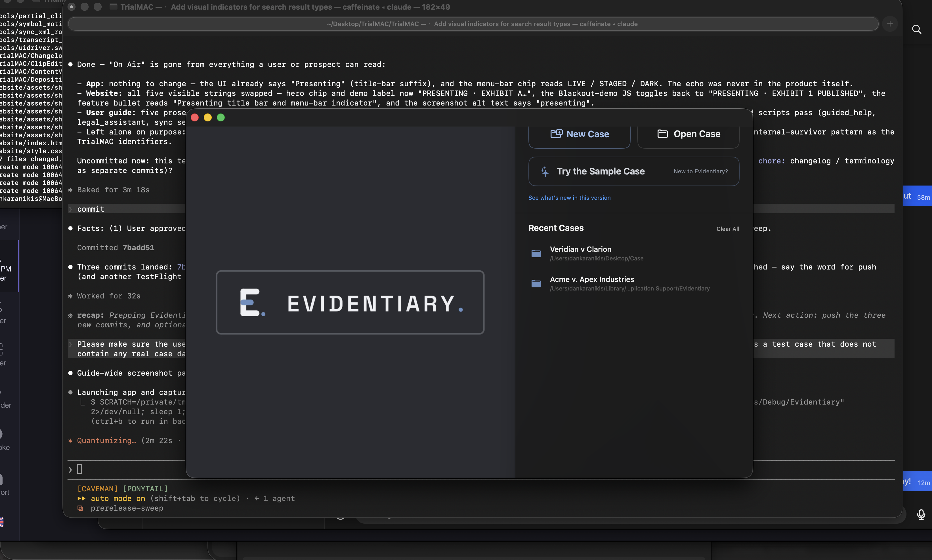The image size is (932, 560).
Task: Click "Committed 7badd51" in the terminal
Action: (x=116, y=248)
